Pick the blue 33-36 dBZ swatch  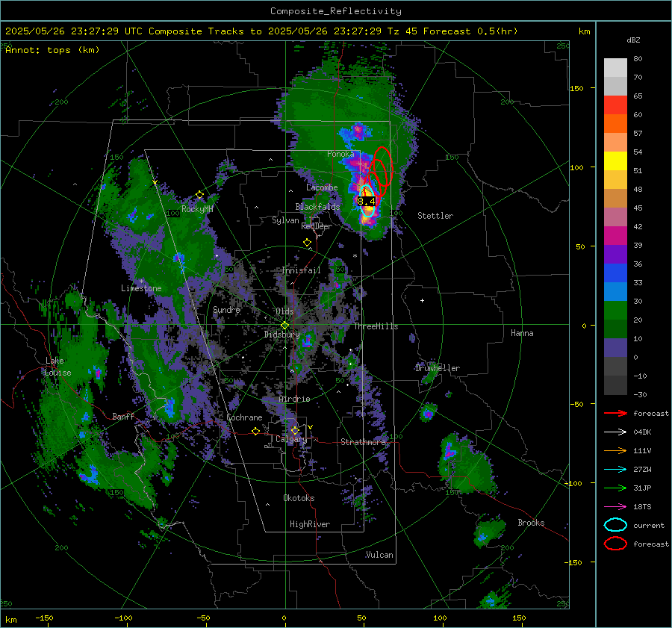pos(615,273)
